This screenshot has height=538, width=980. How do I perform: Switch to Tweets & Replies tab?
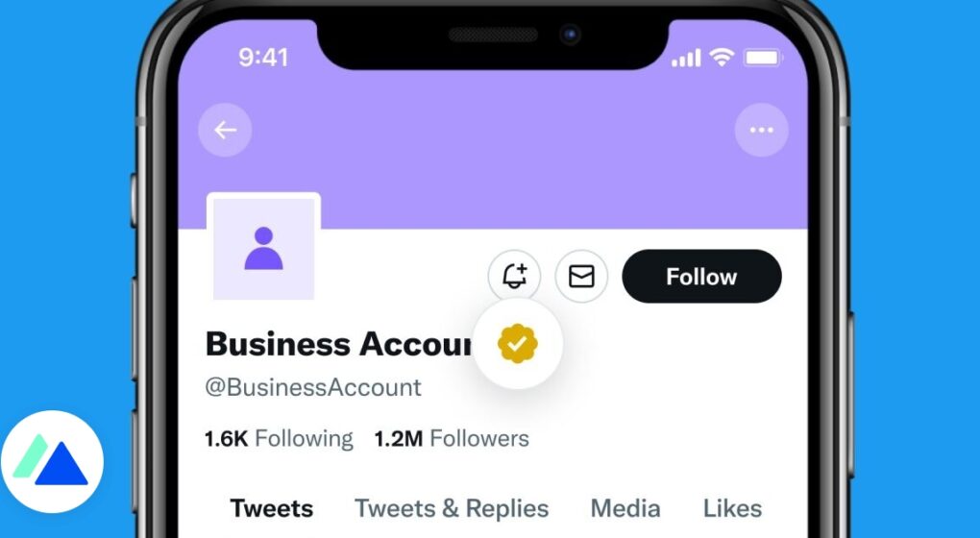[452, 508]
